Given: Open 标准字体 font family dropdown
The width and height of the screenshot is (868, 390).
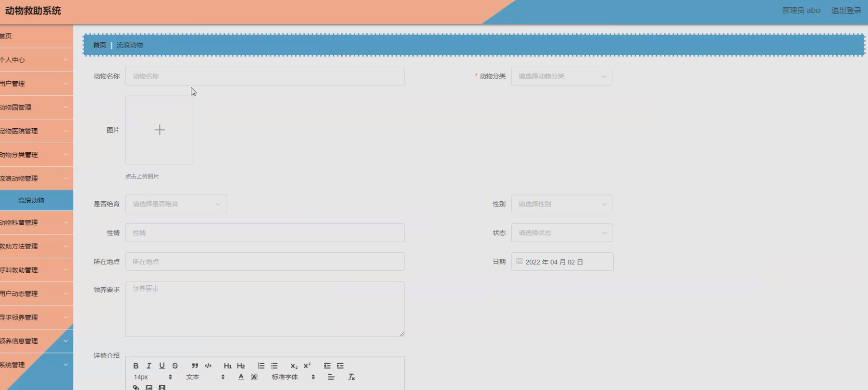Looking at the screenshot, I should (x=293, y=377).
